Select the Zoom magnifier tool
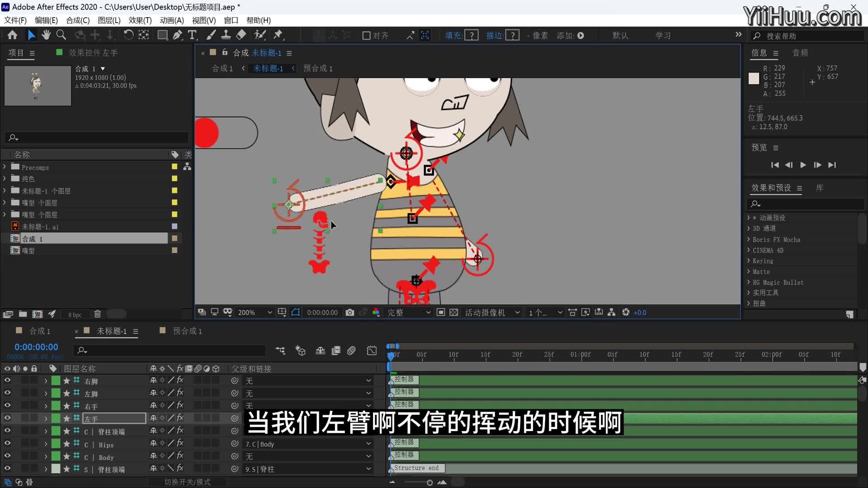The width and height of the screenshot is (868, 488). (61, 35)
